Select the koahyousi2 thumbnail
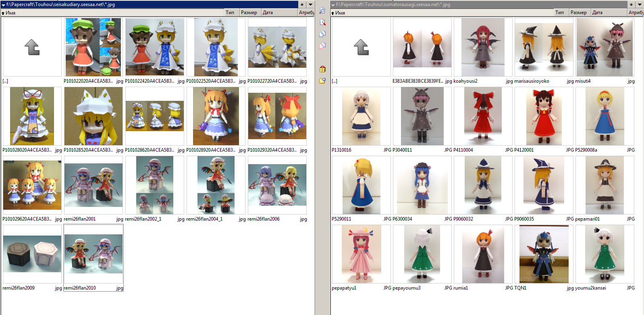This screenshot has height=315, width=644. point(483,47)
